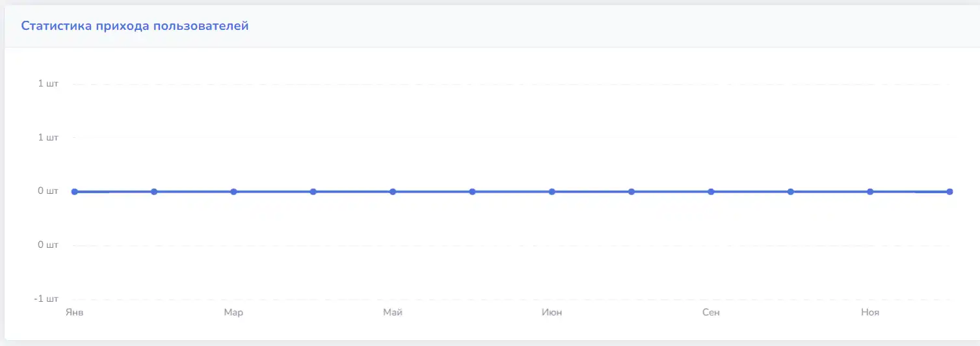Viewport: 980px width, 346px height.
Task: Click the Статистика прихода пользователей heading
Action: (135, 26)
